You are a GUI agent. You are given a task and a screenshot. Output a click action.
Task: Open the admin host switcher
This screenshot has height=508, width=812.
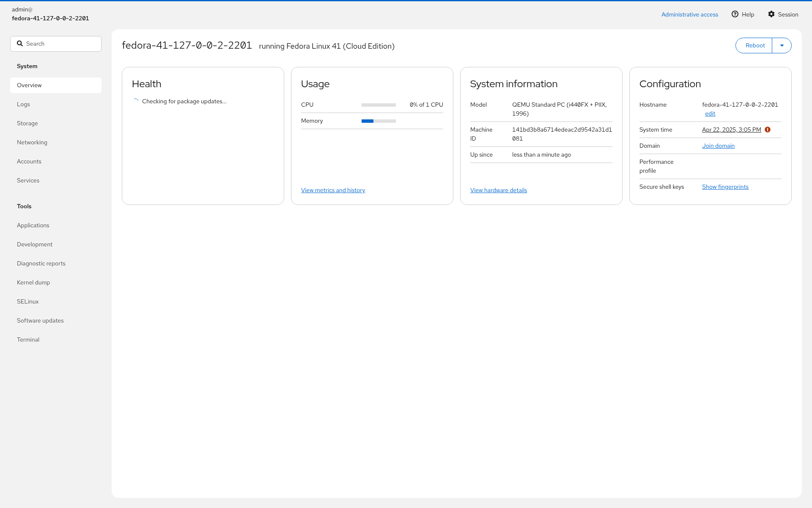pyautogui.click(x=50, y=14)
